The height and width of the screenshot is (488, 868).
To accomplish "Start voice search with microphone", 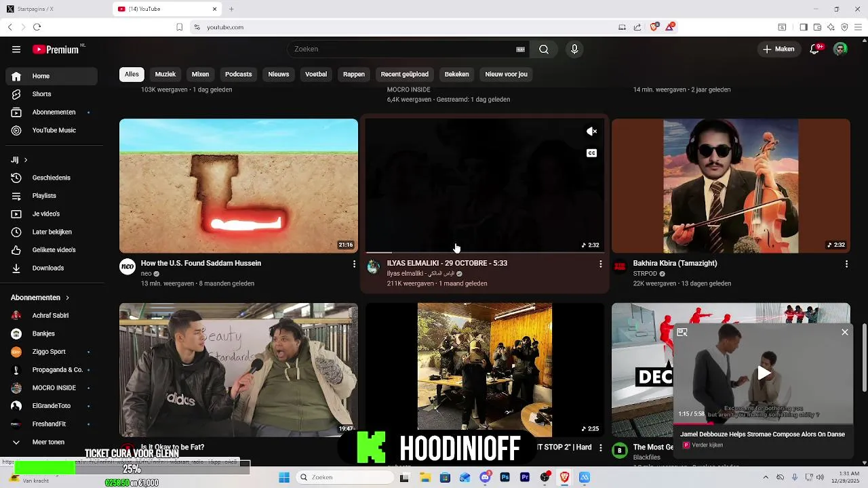I will click(574, 49).
